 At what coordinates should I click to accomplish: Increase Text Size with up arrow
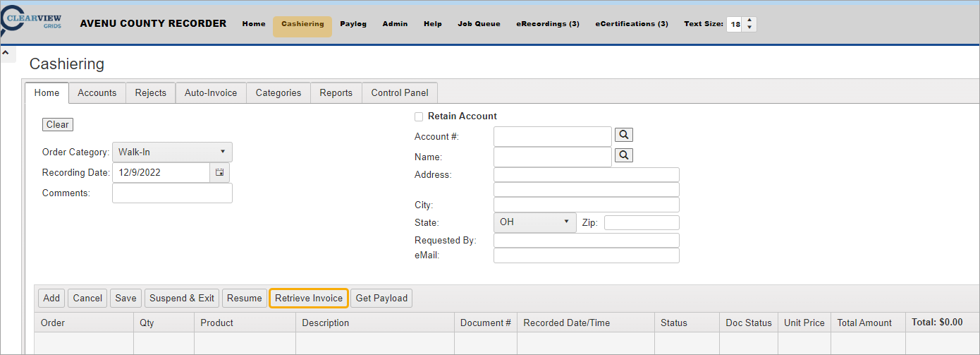(749, 20)
